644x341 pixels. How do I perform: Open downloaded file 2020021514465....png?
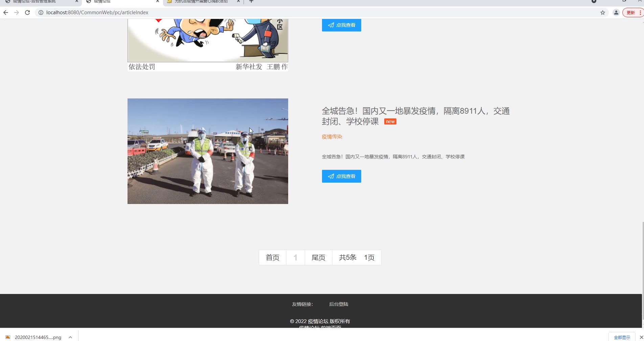38,337
